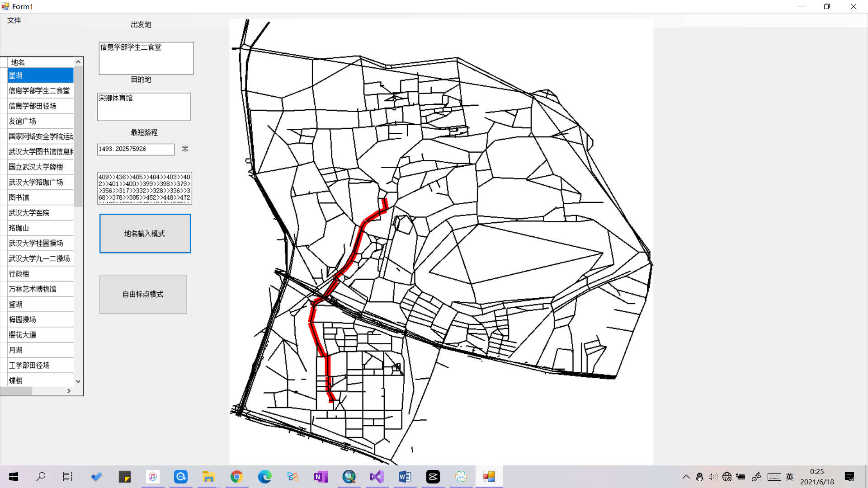Open Visual Studio from the taskbar
868x488 pixels.
[377, 477]
